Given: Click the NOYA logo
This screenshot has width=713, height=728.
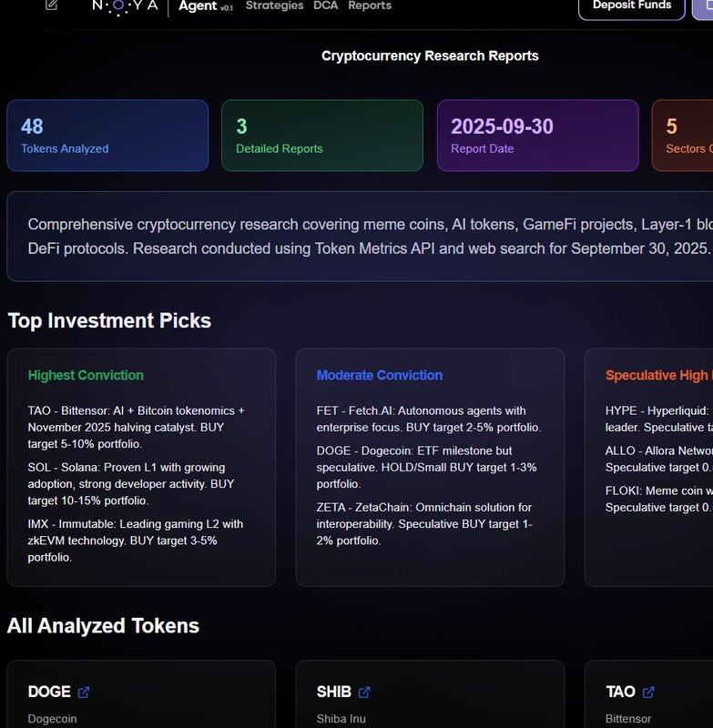Looking at the screenshot, I should point(125,5).
